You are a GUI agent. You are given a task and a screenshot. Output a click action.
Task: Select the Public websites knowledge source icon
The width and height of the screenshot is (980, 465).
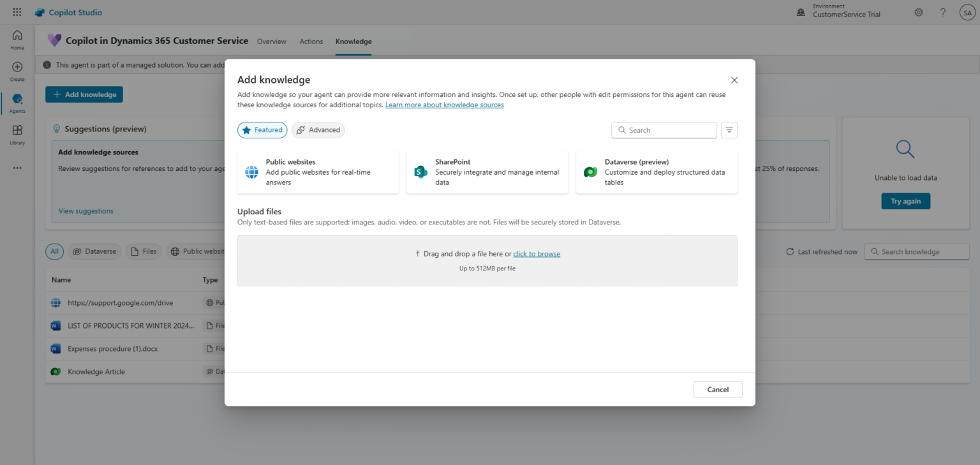[251, 172]
